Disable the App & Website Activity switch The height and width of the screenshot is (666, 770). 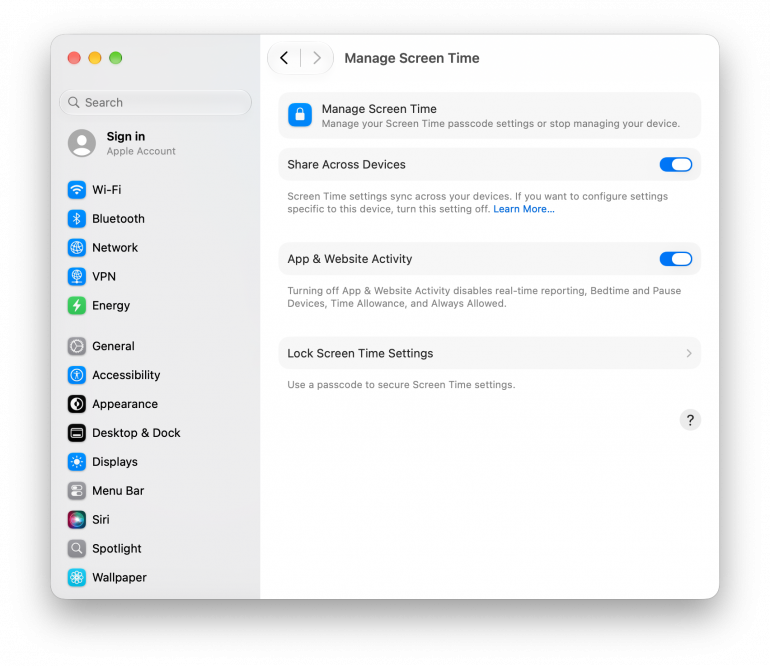point(676,259)
